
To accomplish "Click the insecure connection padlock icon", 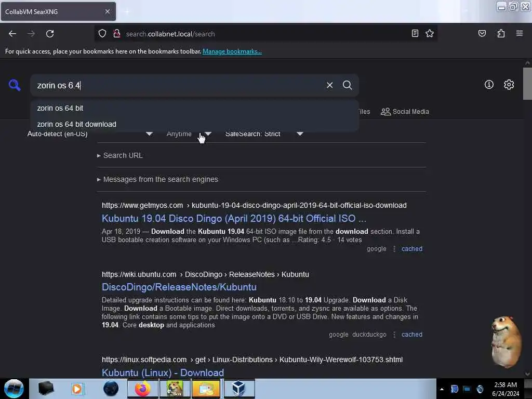I will (x=117, y=34).
